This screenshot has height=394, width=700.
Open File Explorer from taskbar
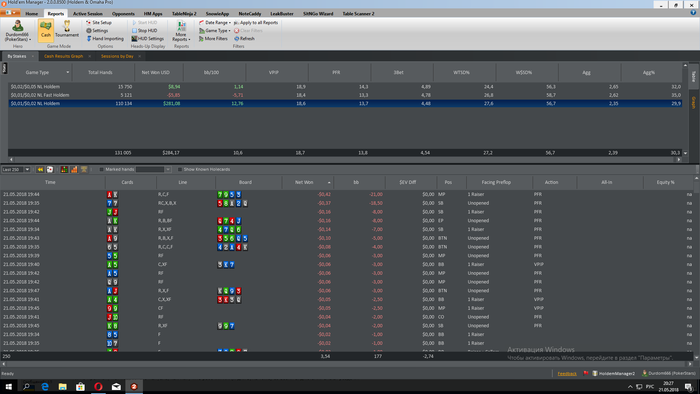(62, 386)
